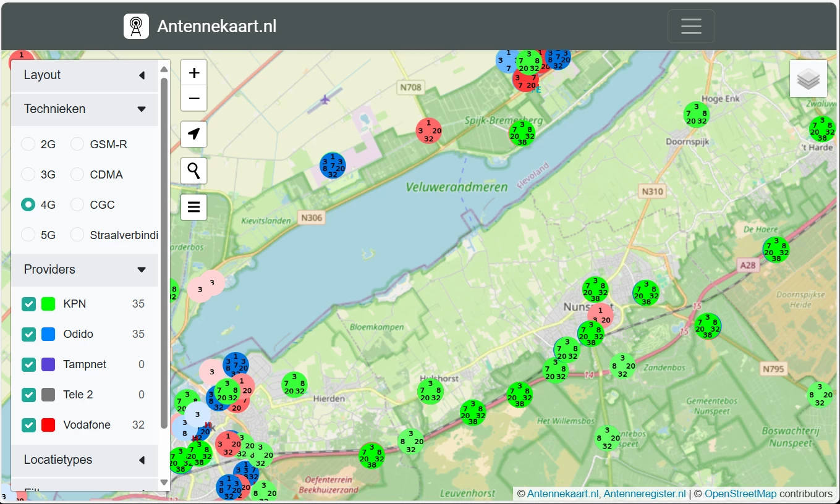
Task: Select the green marker at Spijk-Bremerberg
Action: pos(522,133)
